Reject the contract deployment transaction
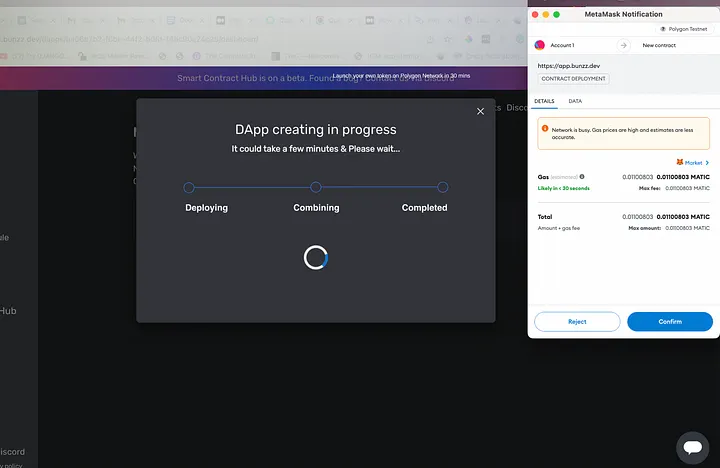Image resolution: width=720 pixels, height=468 pixels. [577, 321]
